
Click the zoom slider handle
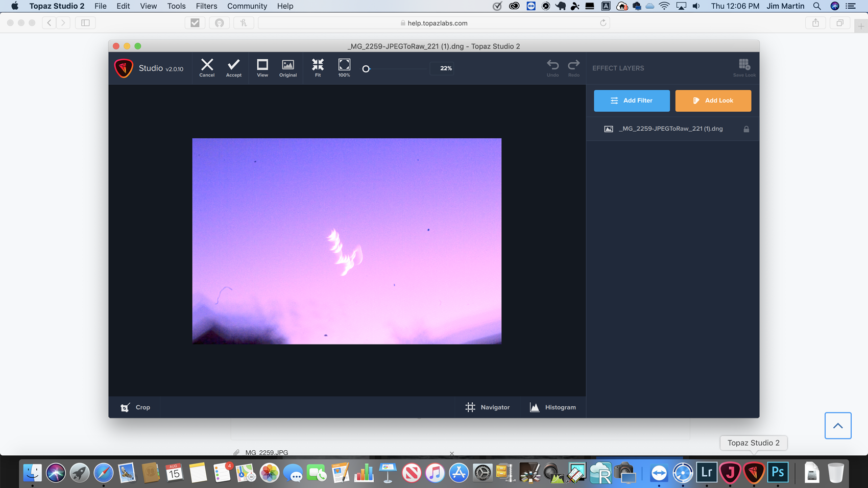point(366,69)
